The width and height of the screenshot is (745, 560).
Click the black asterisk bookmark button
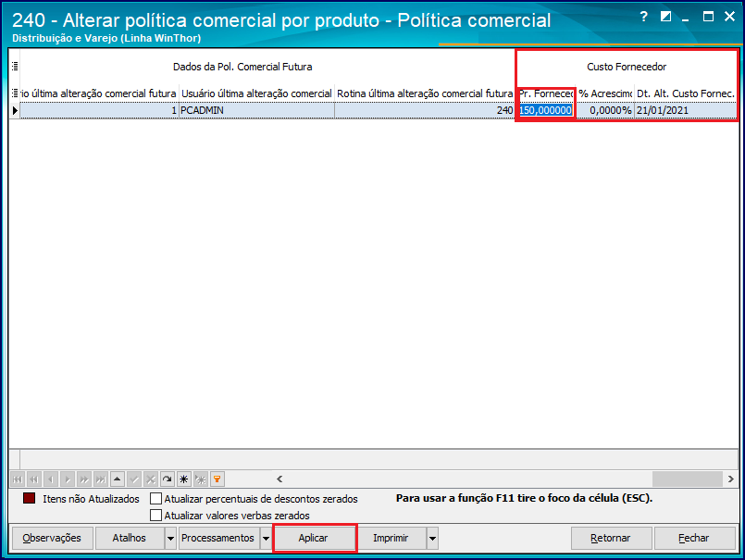(184, 479)
